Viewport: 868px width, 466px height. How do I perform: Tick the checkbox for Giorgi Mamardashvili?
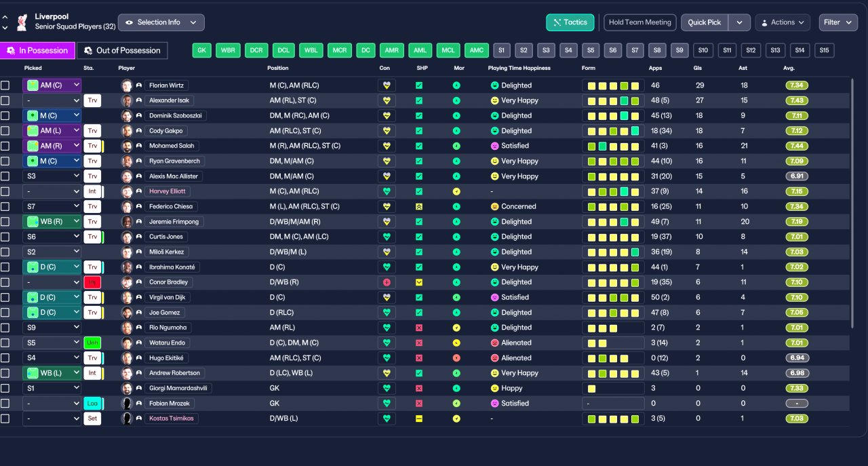tap(5, 388)
